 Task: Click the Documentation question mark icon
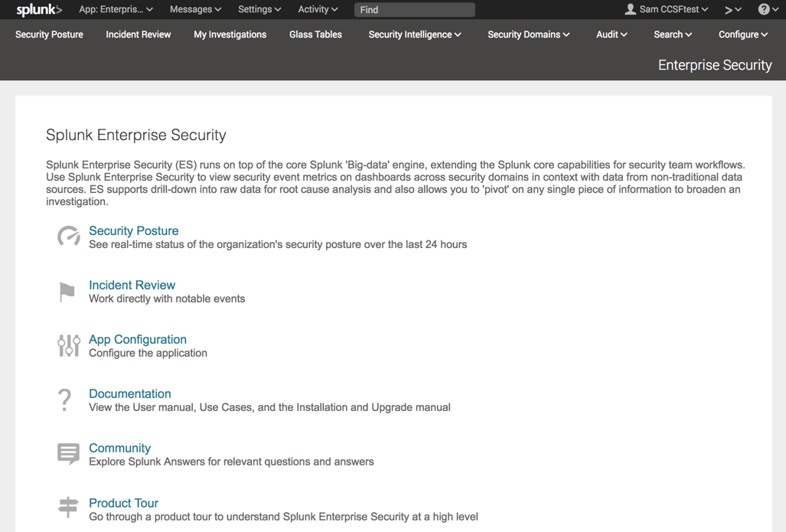(x=65, y=400)
